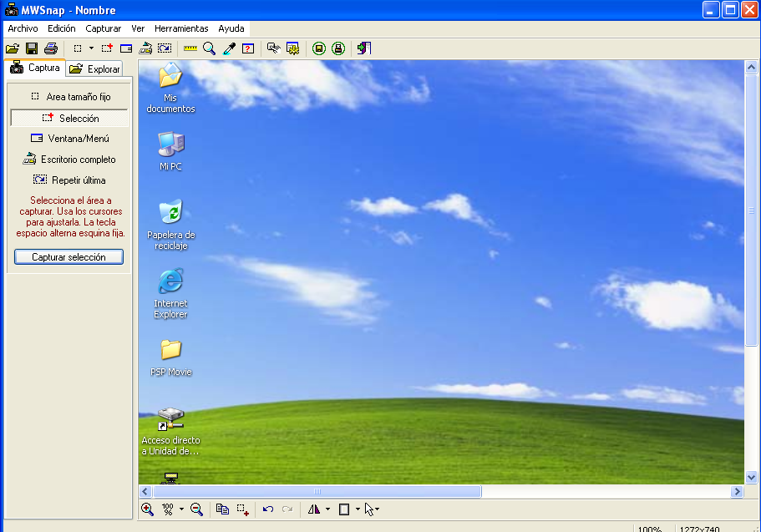Expand the zoom level dropdown arrow
761x532 pixels.
tap(181, 509)
